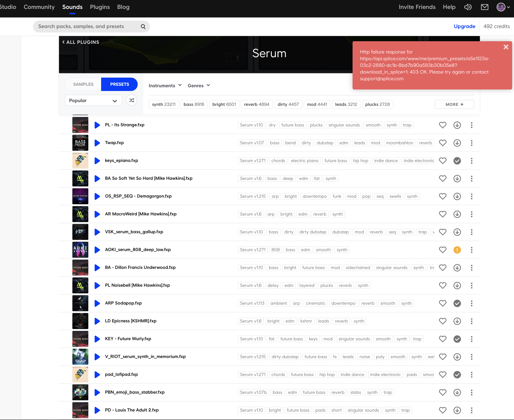This screenshot has height=420, width=514.
Task: Open the Popular sort dropdown
Action: click(93, 100)
